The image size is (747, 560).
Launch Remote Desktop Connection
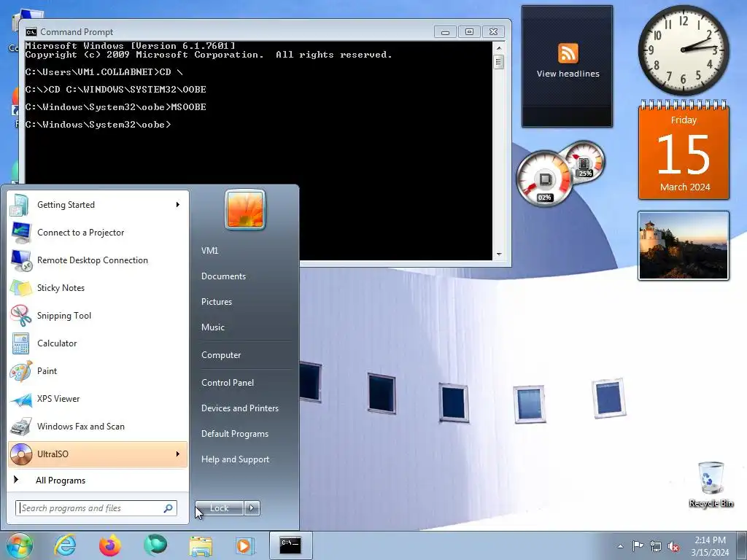point(98,260)
